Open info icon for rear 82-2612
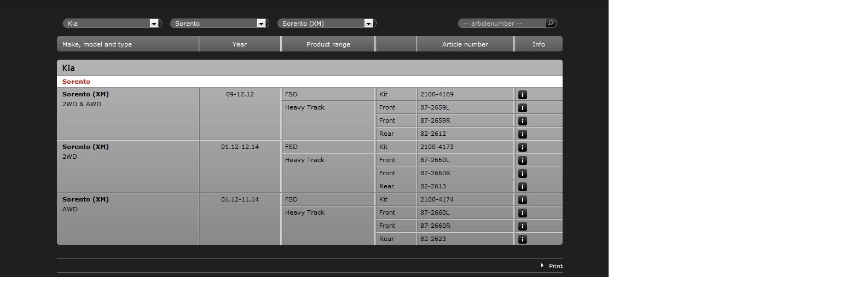The image size is (868, 305). pyautogui.click(x=522, y=134)
